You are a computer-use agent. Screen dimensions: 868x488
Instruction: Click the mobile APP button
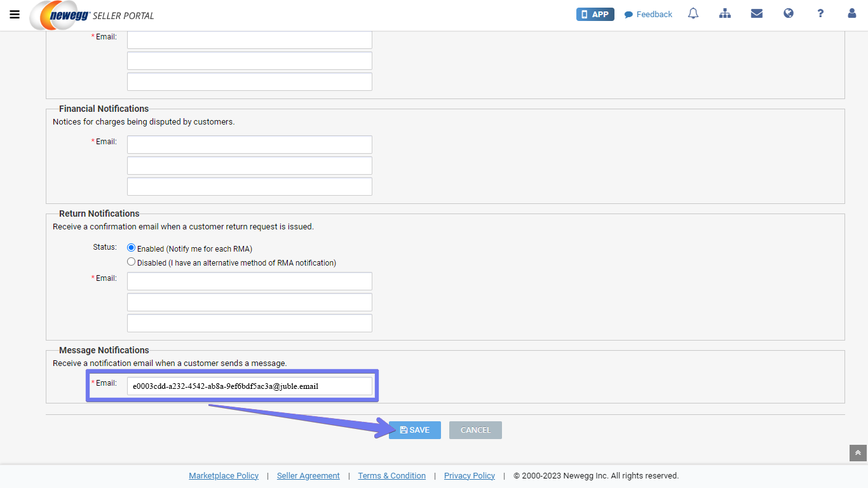[595, 14]
